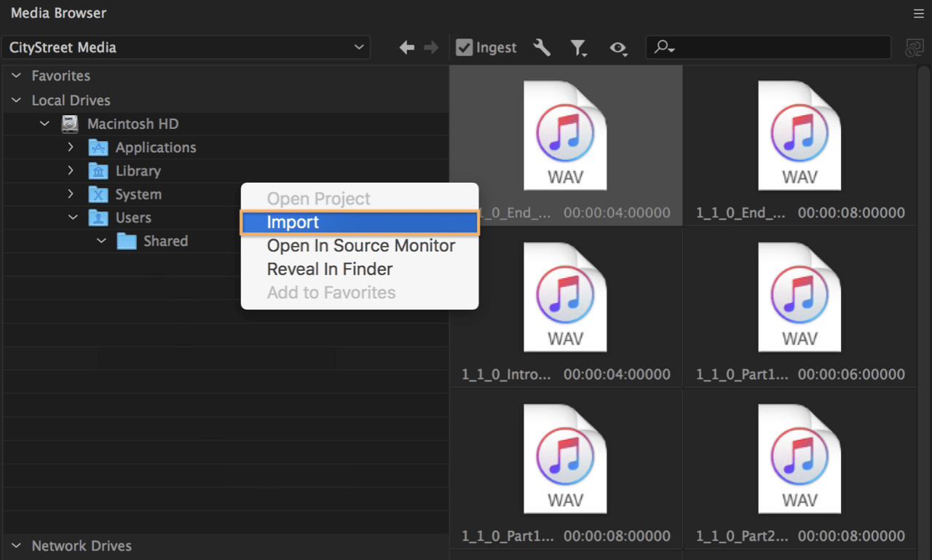This screenshot has width=932, height=560.
Task: Collapse the Favorites section
Action: pyautogui.click(x=16, y=75)
